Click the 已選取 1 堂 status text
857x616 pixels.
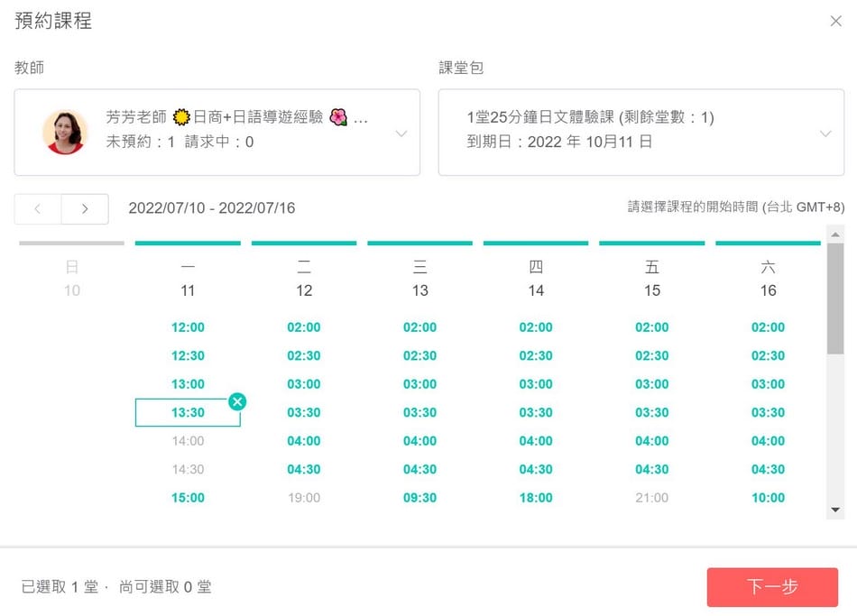[60, 587]
